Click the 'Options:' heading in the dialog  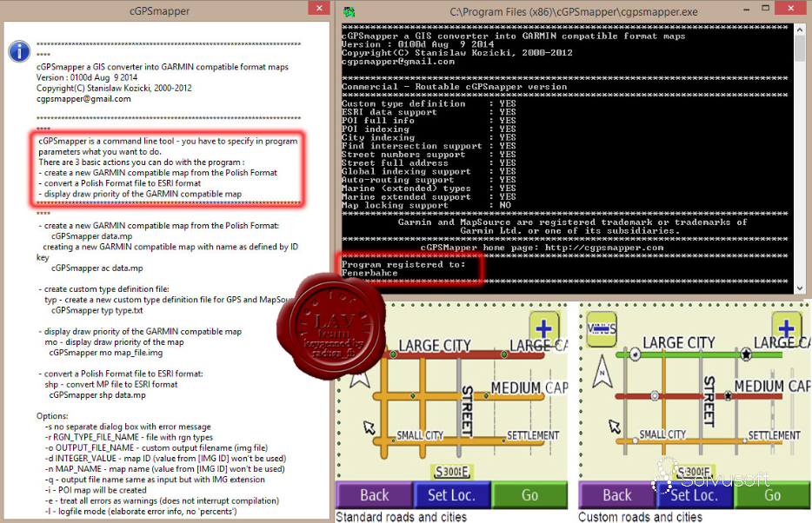(x=52, y=416)
